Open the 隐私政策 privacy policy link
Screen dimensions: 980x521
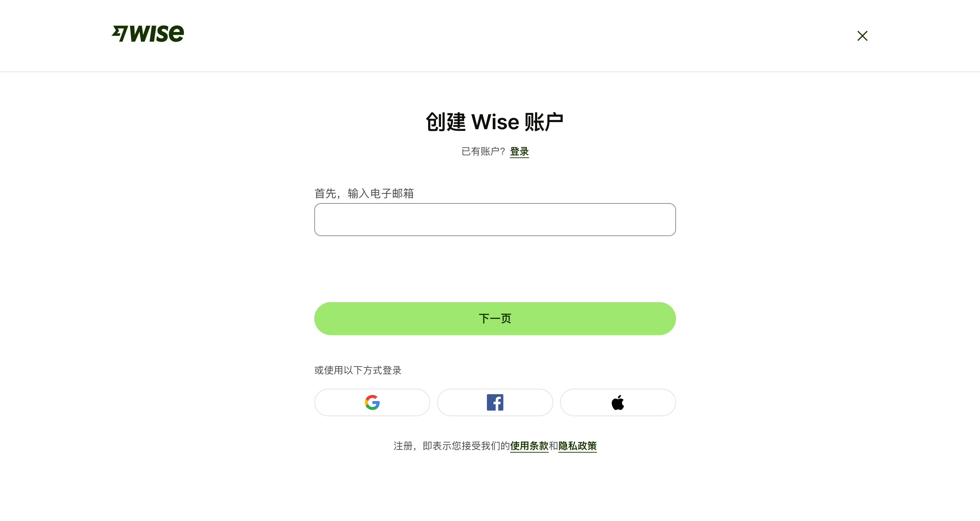577,446
